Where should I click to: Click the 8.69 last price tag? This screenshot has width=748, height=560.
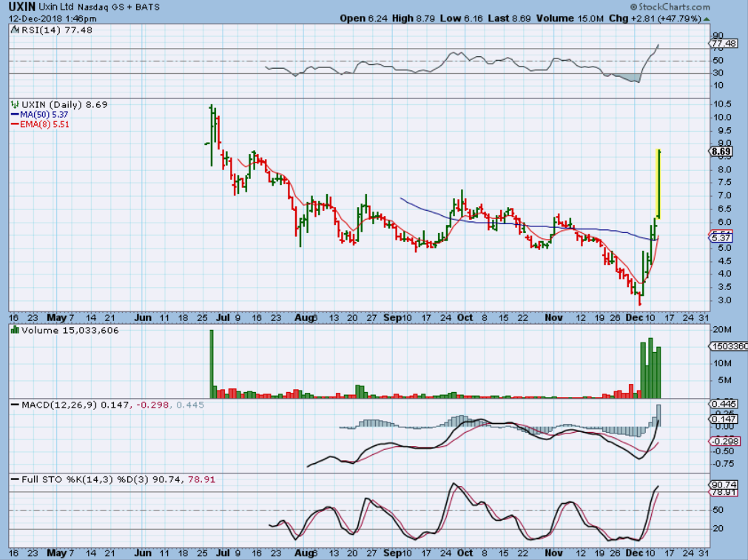coord(721,151)
